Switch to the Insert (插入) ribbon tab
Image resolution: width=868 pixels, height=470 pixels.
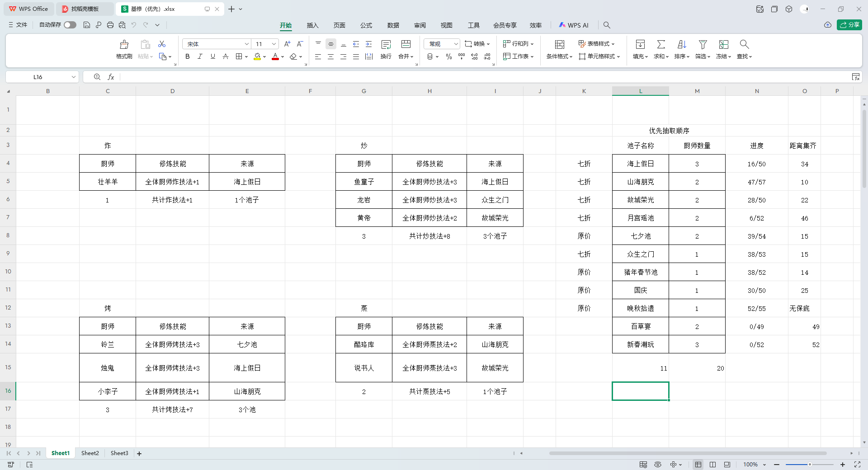tap(312, 25)
